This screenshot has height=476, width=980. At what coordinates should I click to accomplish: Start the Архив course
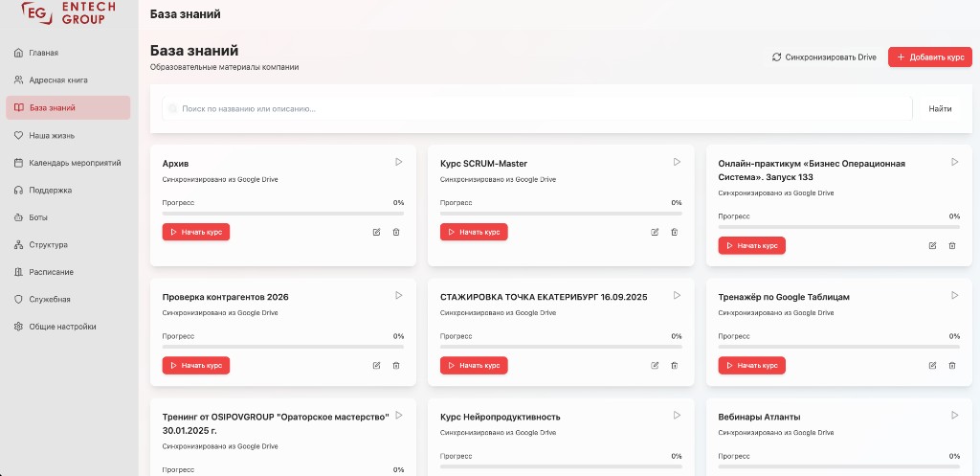(196, 232)
